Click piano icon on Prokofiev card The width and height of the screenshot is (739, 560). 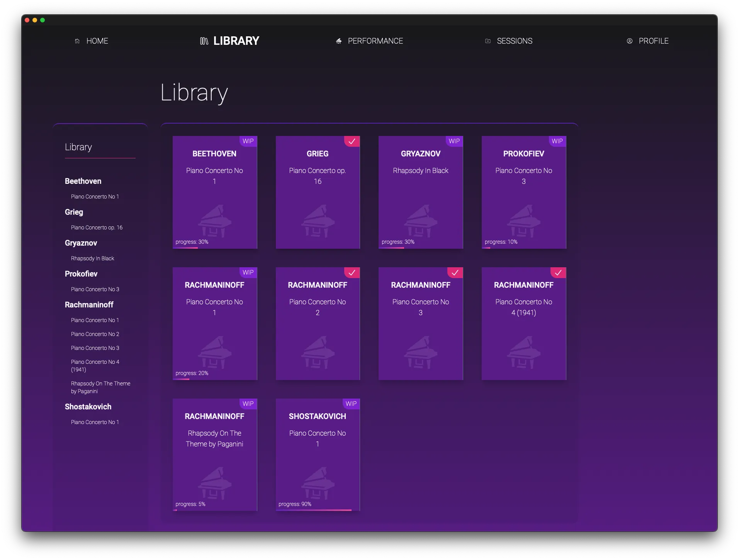pos(524,221)
